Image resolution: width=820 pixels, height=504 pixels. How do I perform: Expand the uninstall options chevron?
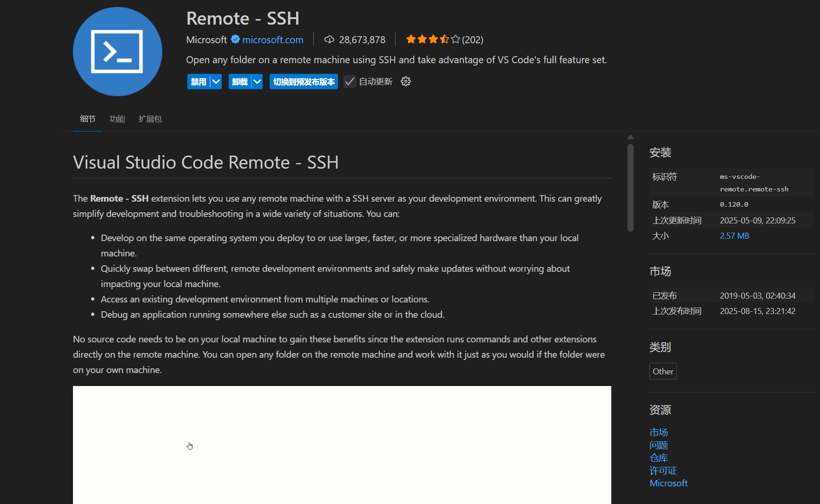point(257,81)
